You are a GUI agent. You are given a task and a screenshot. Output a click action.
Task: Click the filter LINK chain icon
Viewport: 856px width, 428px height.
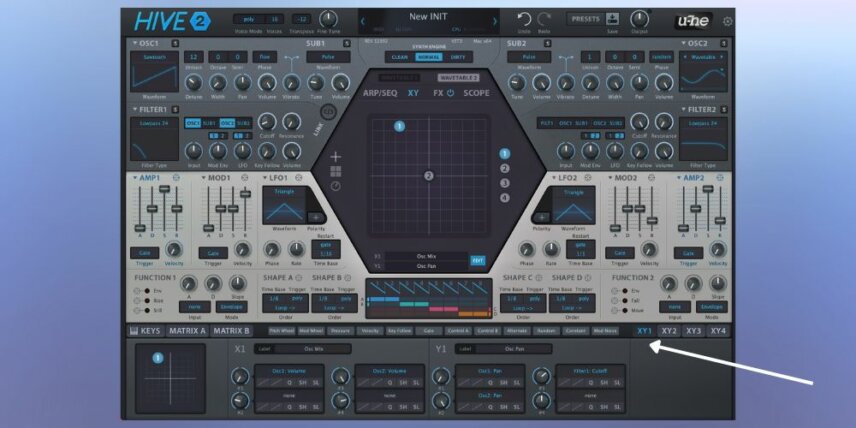click(328, 112)
